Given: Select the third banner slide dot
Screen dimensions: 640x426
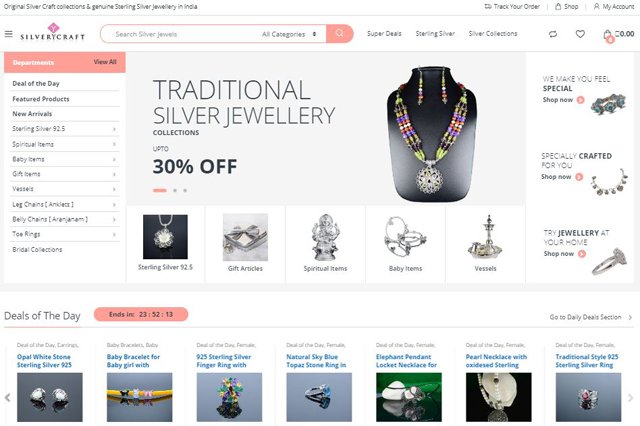Looking at the screenshot, I should [185, 190].
